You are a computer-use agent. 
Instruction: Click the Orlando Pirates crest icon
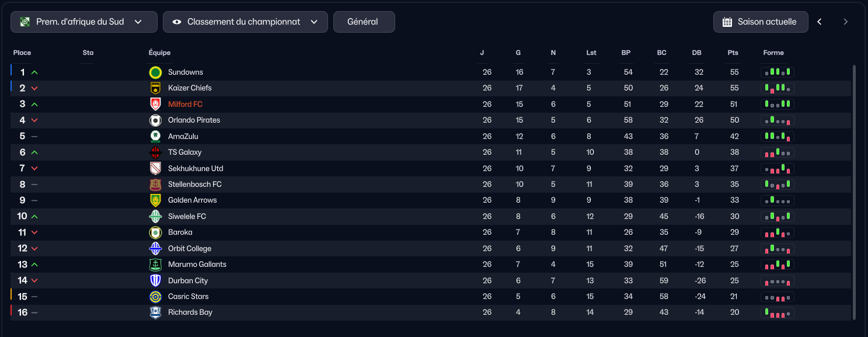click(x=155, y=120)
